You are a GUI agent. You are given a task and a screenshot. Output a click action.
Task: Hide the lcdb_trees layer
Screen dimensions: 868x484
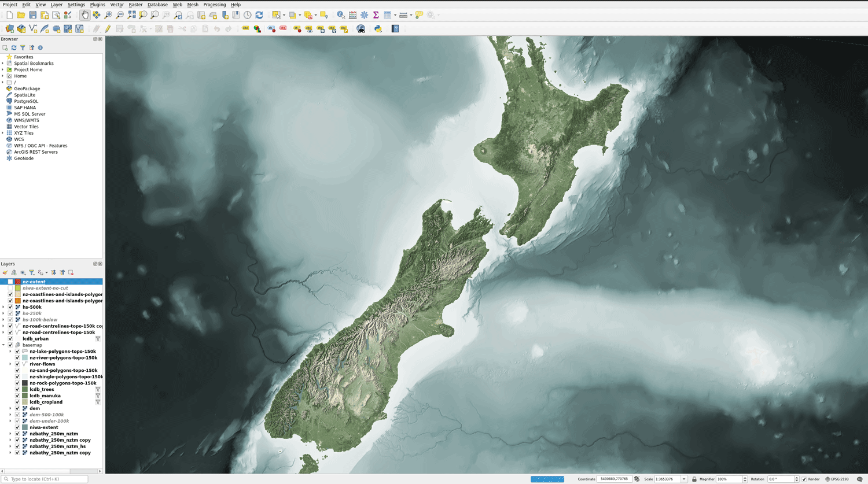[17, 389]
